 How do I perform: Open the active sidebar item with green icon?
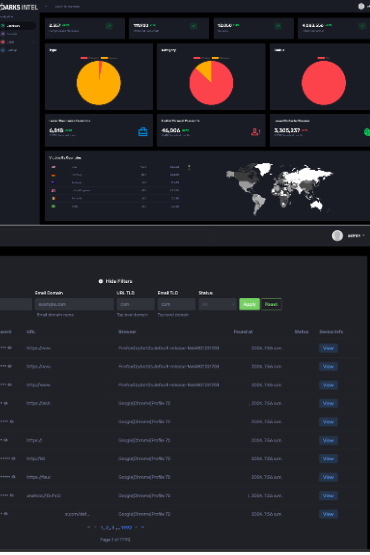tap(18, 26)
